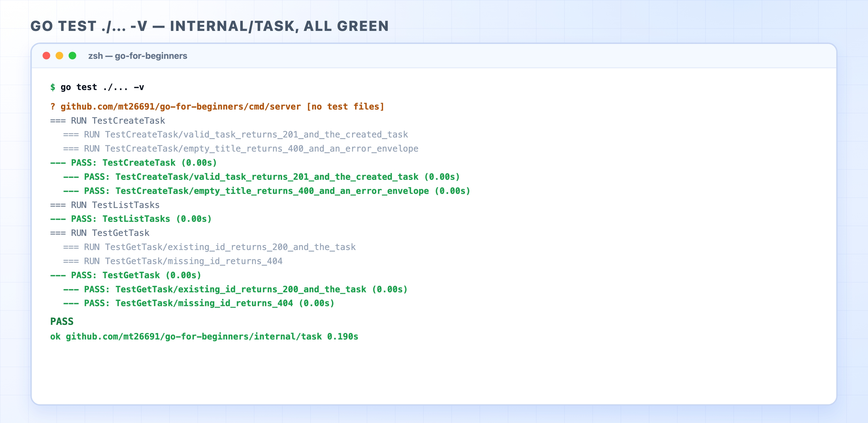Click the '[no test files]' cmd/server line
The image size is (868, 423).
(217, 107)
